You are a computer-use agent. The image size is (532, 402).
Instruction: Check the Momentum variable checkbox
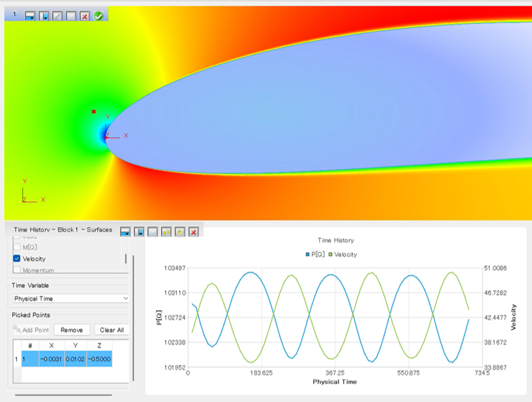(17, 270)
